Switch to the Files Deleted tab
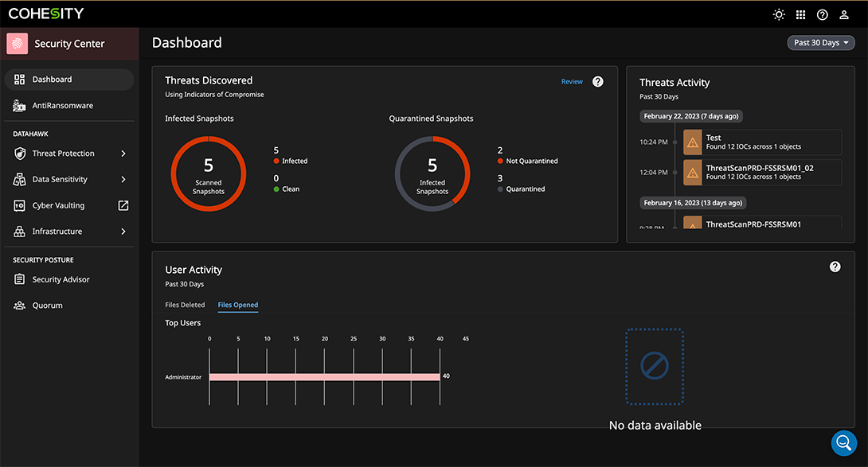868x467 pixels. [x=186, y=305]
